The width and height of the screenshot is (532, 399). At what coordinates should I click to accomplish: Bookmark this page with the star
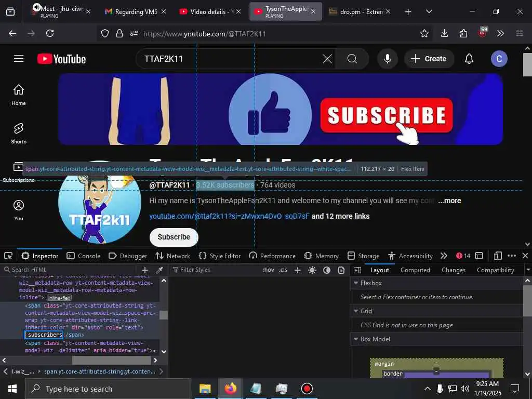[x=424, y=33]
